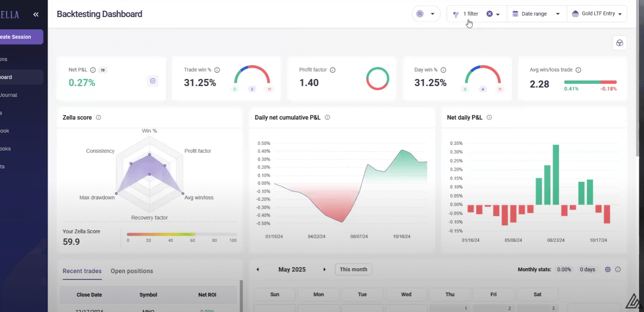The image size is (644, 312).
Task: Show info for Net daily P&L
Action: point(489,117)
